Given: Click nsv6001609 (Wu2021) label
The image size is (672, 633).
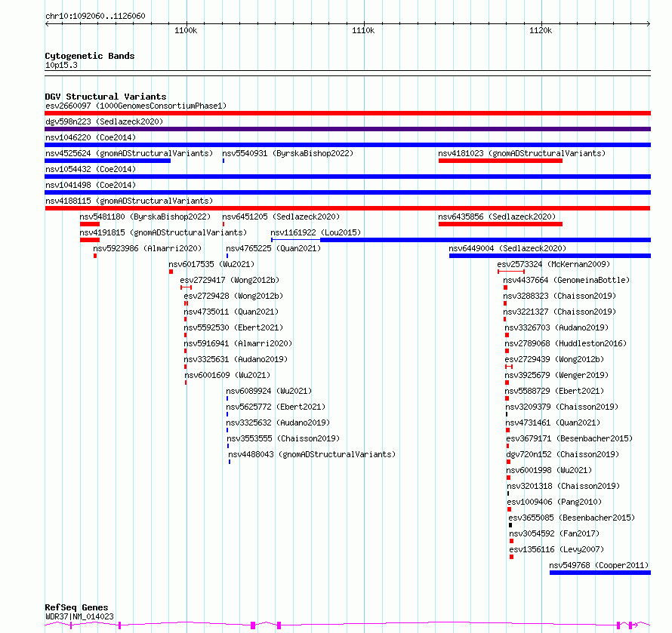Looking at the screenshot, I should (x=227, y=375).
